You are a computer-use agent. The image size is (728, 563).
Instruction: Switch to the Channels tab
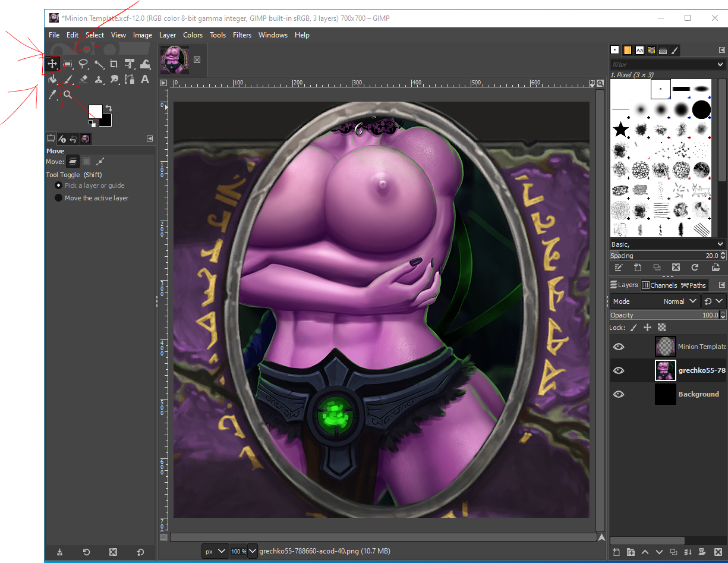pyautogui.click(x=660, y=285)
